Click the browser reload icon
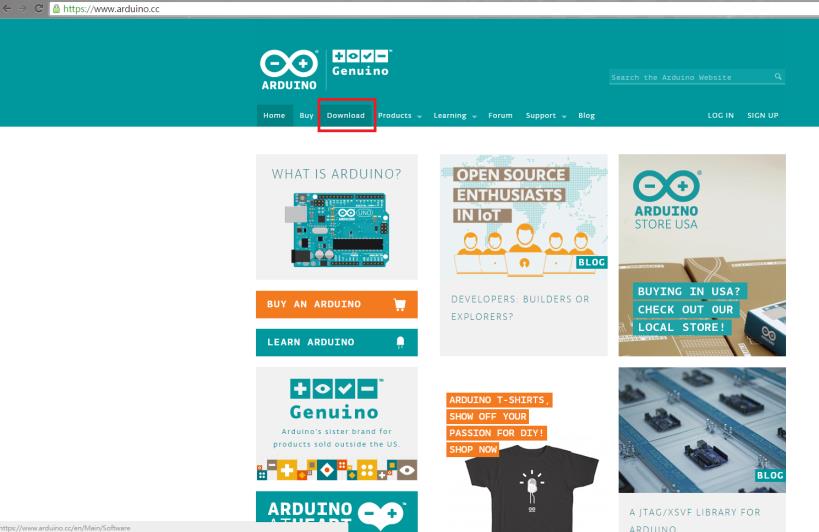This screenshot has width=819, height=532. [x=38, y=8]
